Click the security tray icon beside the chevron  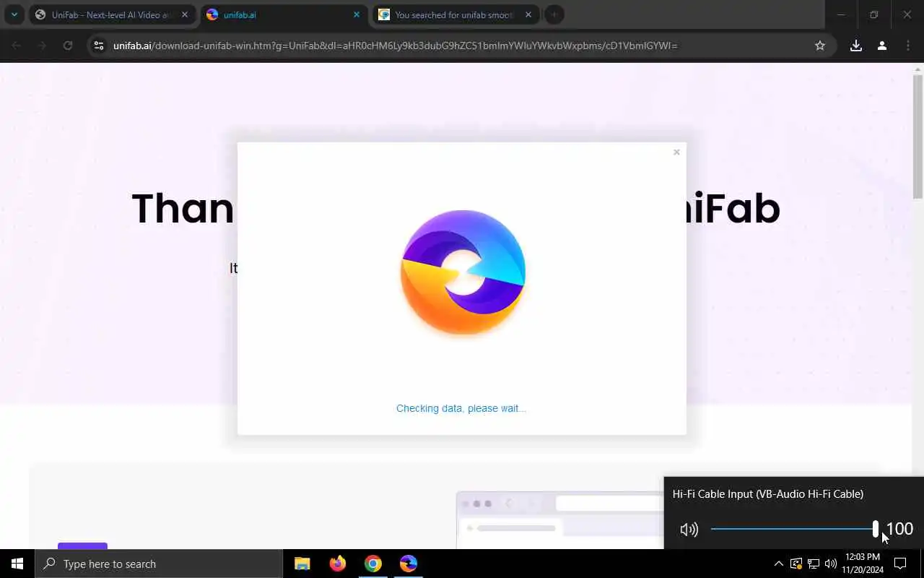click(796, 564)
